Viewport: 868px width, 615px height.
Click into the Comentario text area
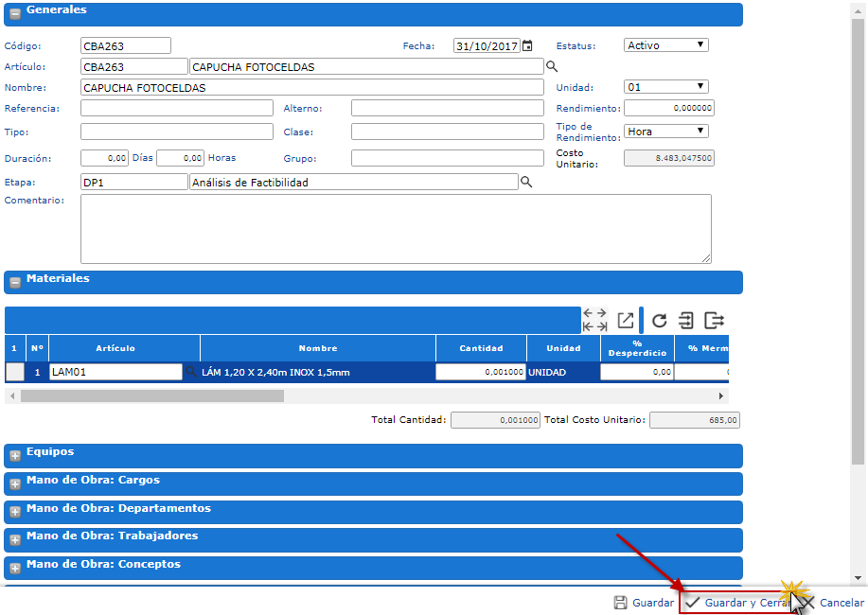tap(396, 228)
